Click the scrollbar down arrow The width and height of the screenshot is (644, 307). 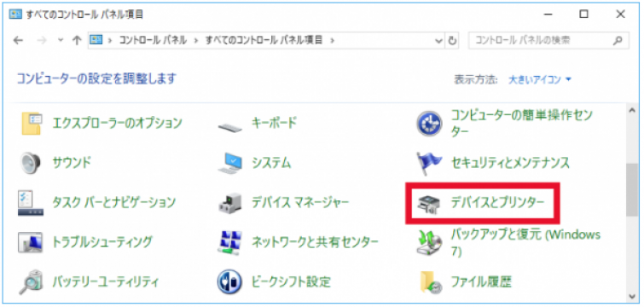tap(633, 296)
